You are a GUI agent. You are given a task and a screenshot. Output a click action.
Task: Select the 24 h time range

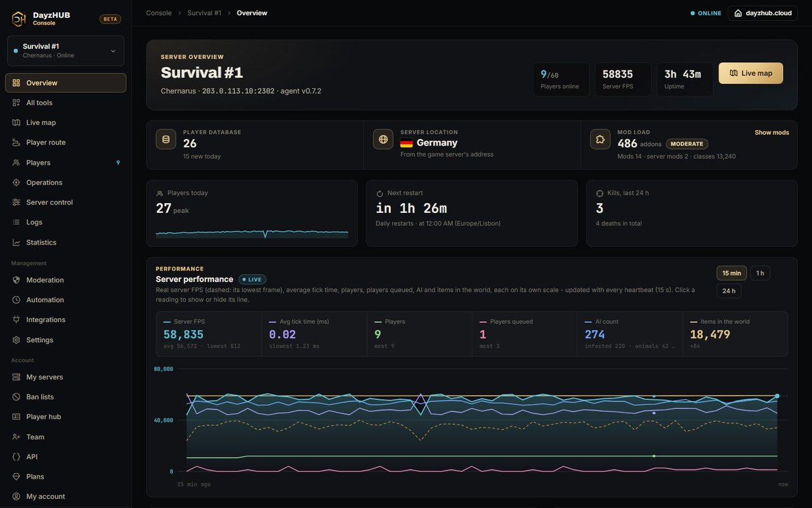point(729,291)
